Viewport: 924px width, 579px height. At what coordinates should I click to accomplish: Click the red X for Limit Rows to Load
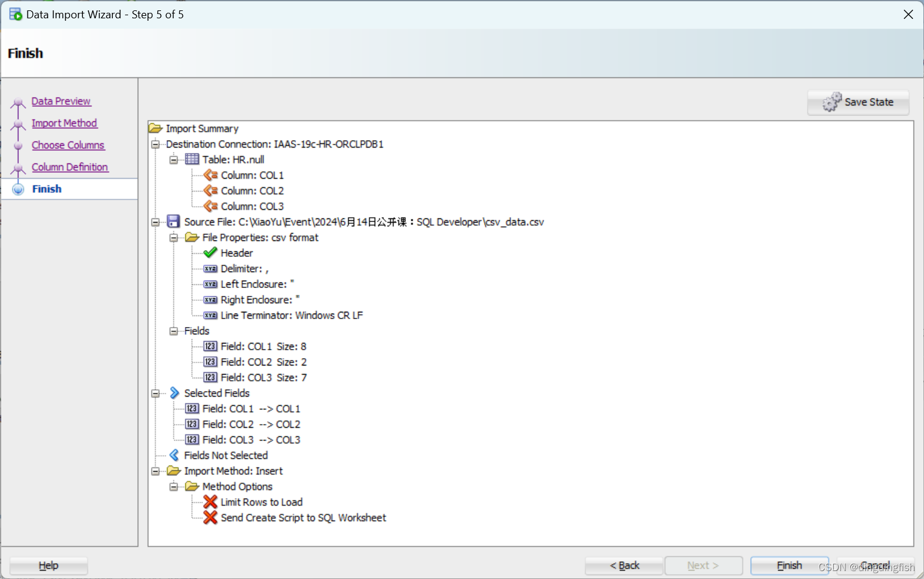(210, 502)
